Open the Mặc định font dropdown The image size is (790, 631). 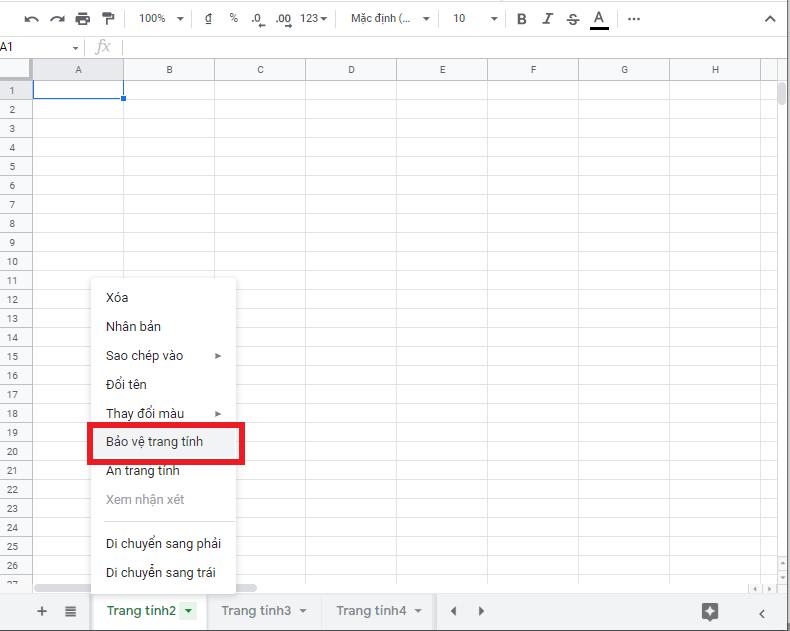pos(390,19)
